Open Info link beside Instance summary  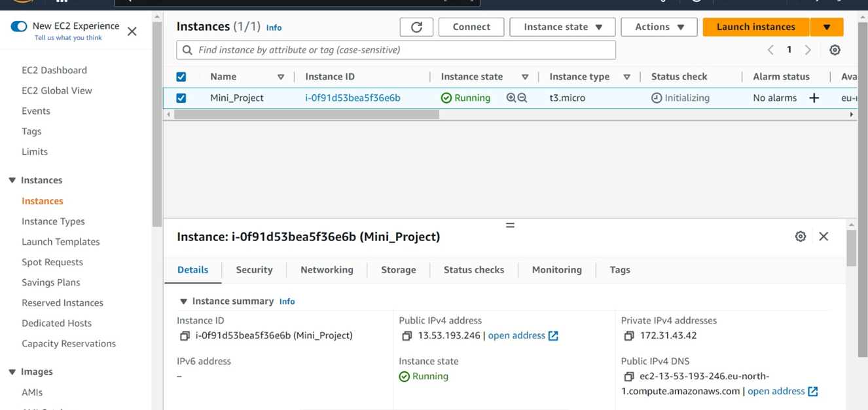(x=287, y=301)
